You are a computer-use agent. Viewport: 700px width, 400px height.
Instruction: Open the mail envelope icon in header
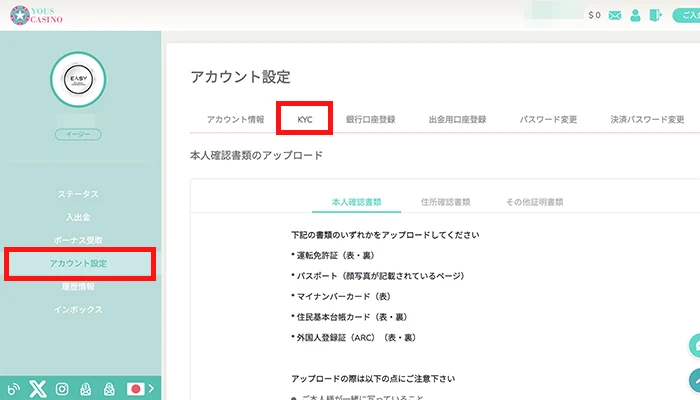pyautogui.click(x=615, y=16)
